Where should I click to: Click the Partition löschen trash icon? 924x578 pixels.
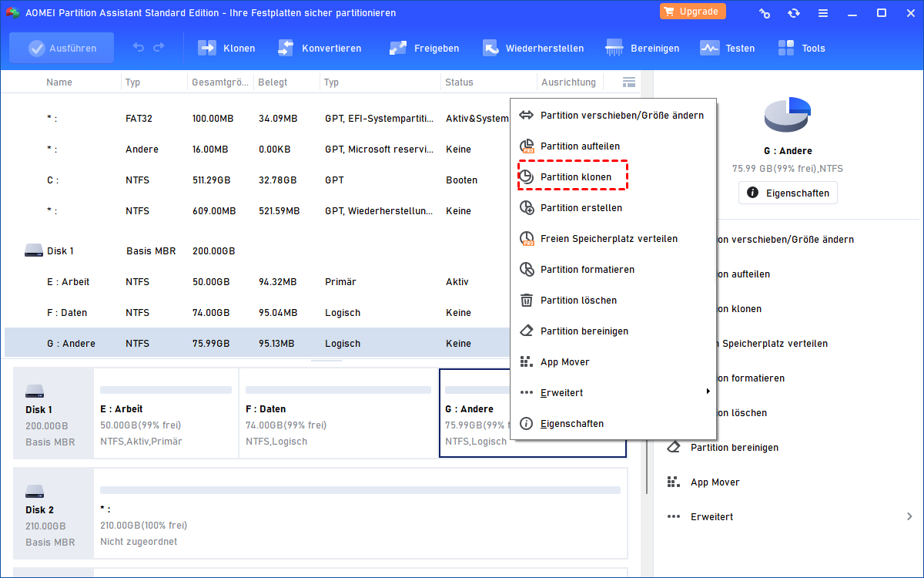527,301
